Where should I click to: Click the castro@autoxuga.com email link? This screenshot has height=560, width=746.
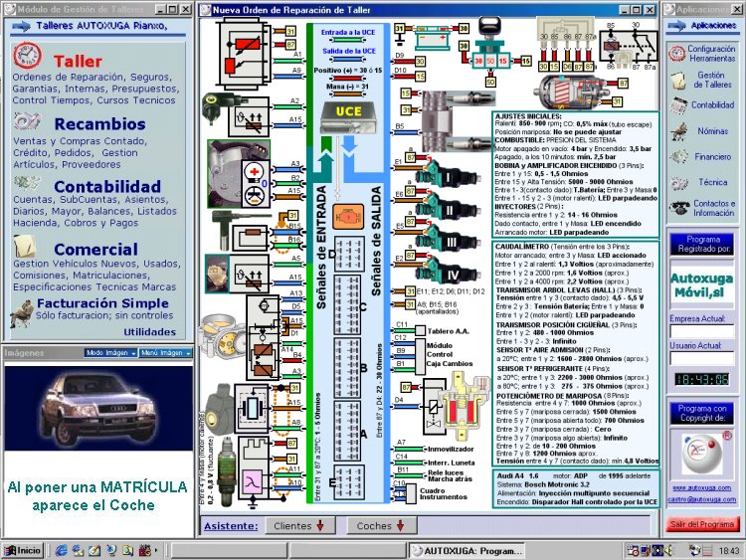coord(702,499)
